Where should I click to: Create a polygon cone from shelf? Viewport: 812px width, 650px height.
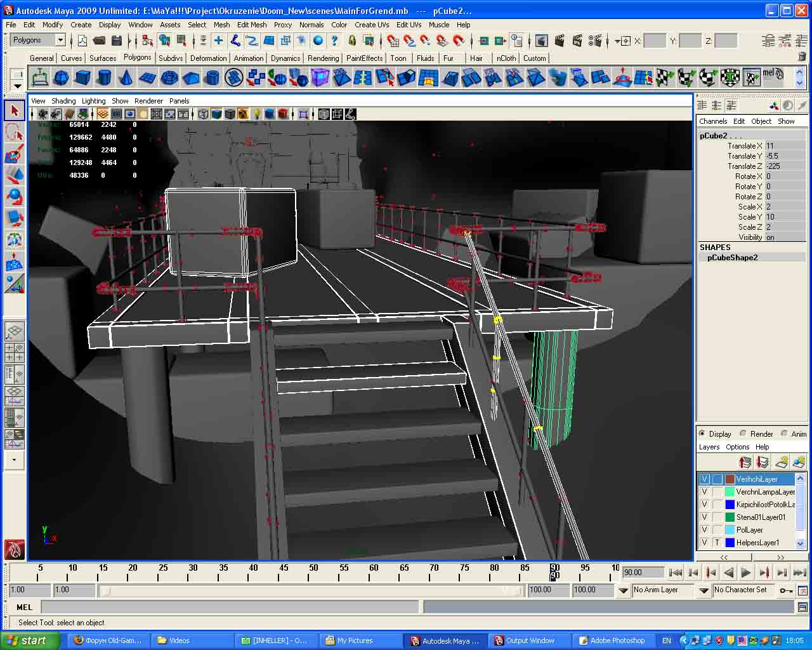(x=126, y=78)
